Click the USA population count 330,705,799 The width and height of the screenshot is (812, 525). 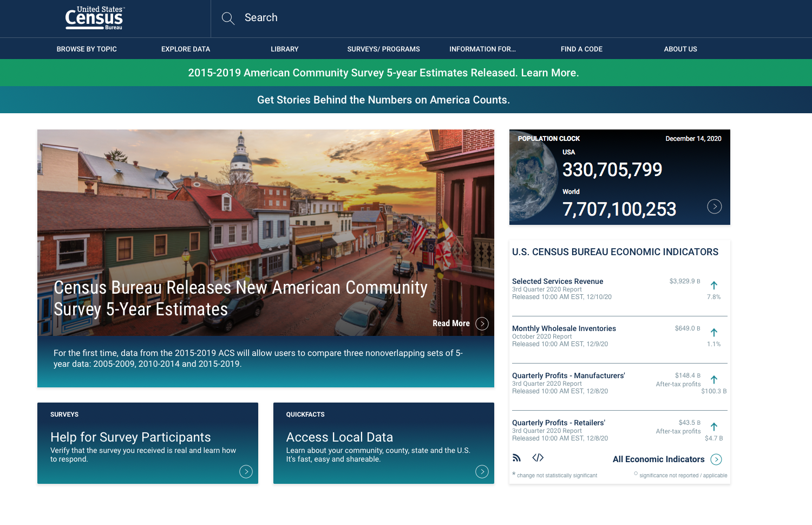tap(612, 170)
